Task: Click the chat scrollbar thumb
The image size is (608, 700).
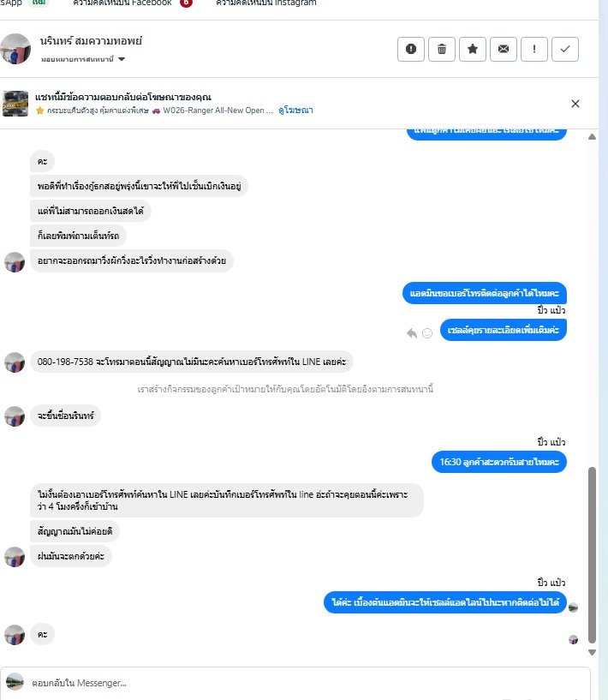Action: coord(592,555)
